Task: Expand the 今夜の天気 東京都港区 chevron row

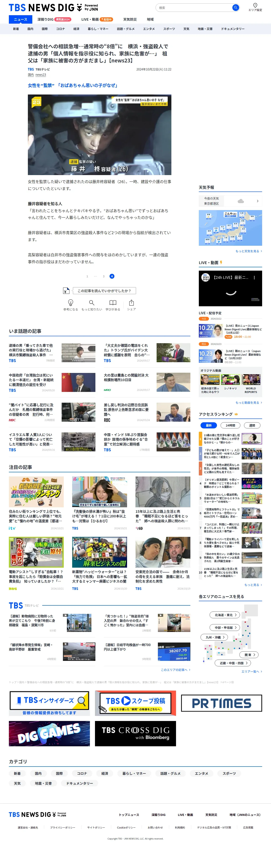Action: coord(230,201)
